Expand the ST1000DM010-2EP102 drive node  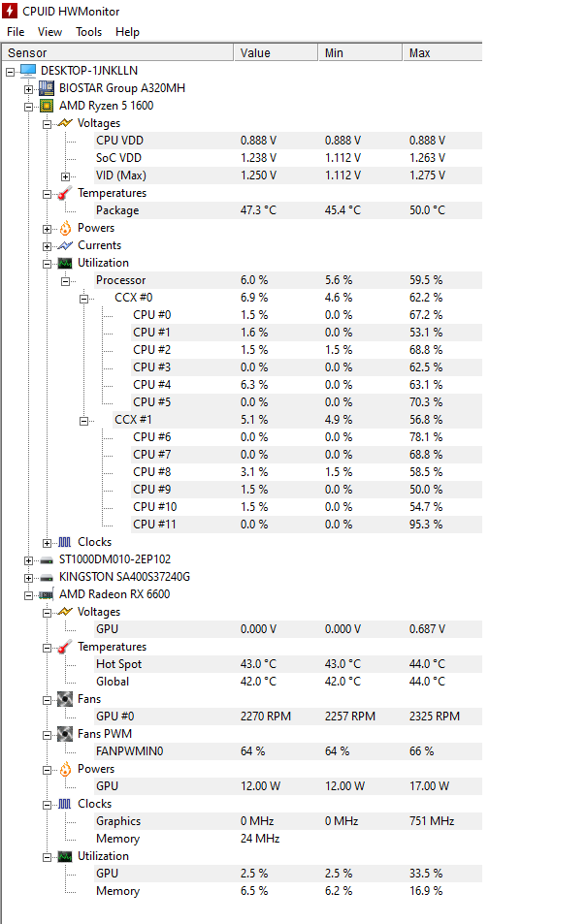click(x=28, y=560)
